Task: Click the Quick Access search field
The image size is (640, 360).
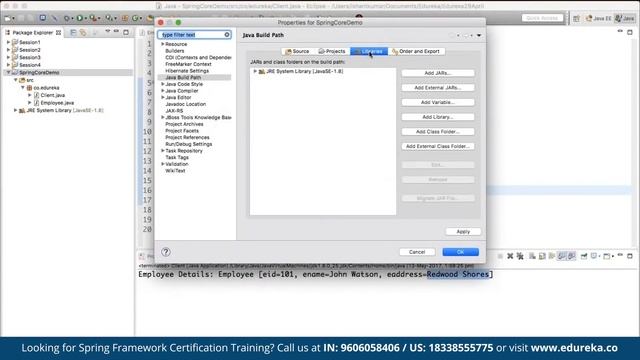Action: click(x=542, y=18)
